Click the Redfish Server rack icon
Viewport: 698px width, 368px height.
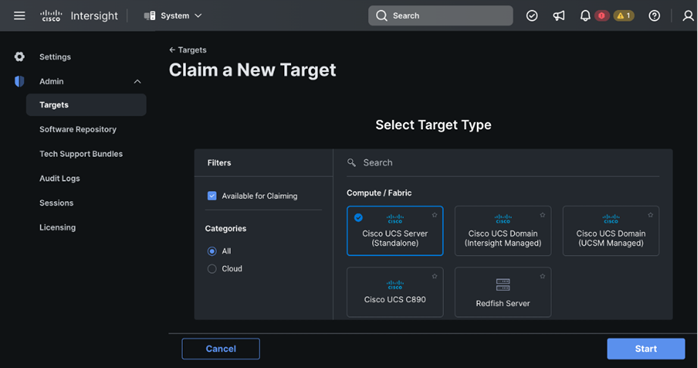click(x=503, y=285)
